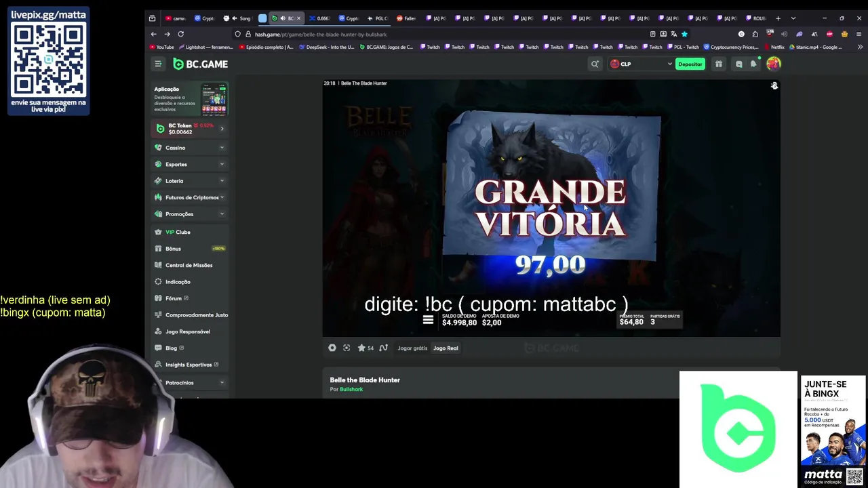Open translate icon in address bar

673,34
